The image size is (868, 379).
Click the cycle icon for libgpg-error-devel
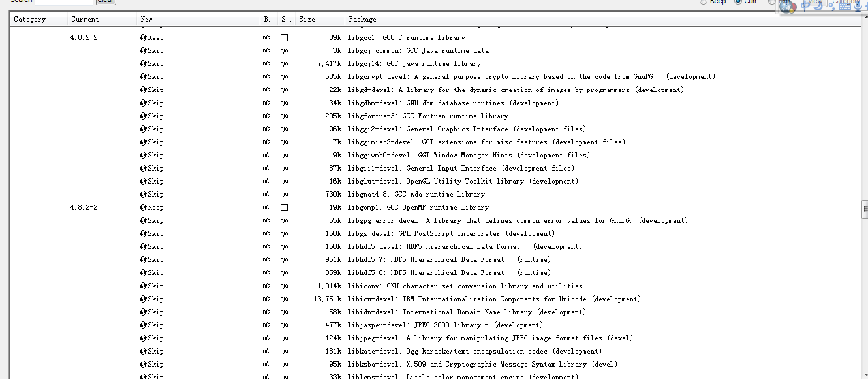click(x=144, y=221)
